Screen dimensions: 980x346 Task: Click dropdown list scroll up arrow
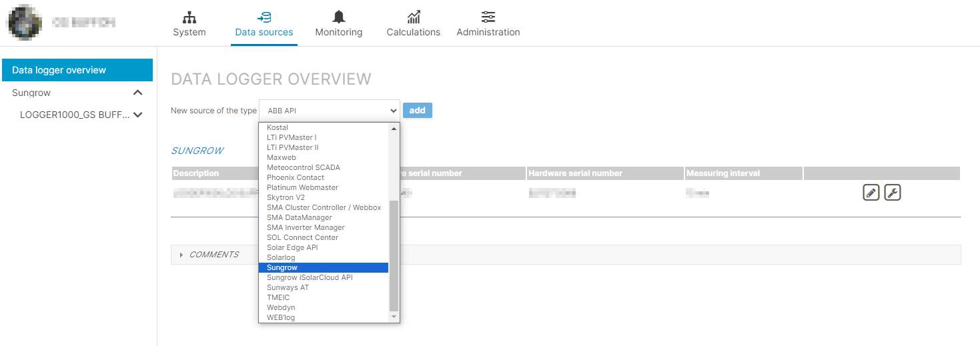(394, 128)
